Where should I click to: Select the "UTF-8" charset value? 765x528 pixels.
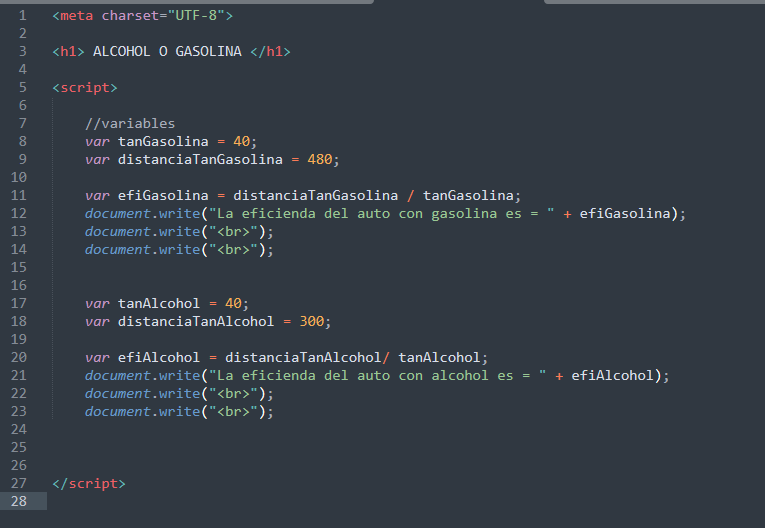[x=196, y=16]
